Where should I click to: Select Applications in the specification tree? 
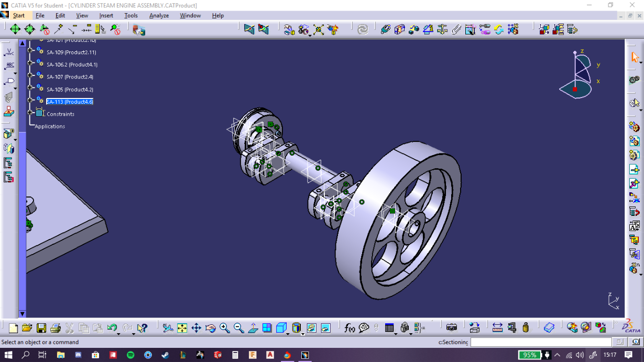click(x=50, y=126)
